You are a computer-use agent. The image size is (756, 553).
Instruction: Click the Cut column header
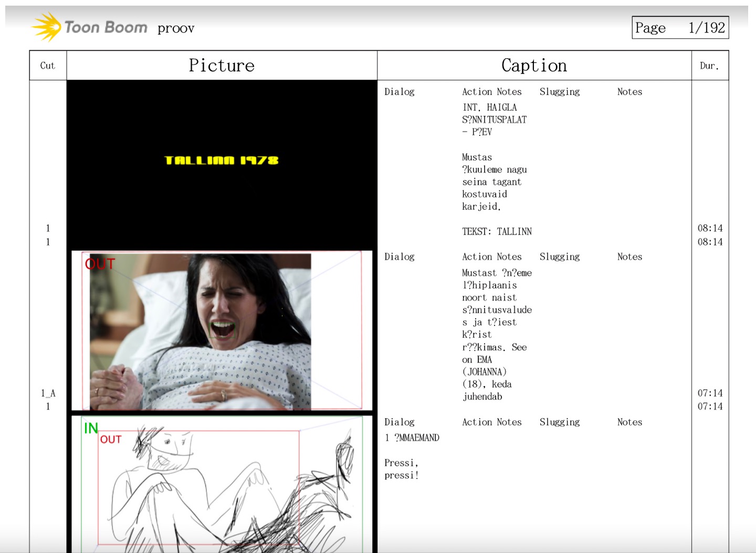(x=48, y=66)
